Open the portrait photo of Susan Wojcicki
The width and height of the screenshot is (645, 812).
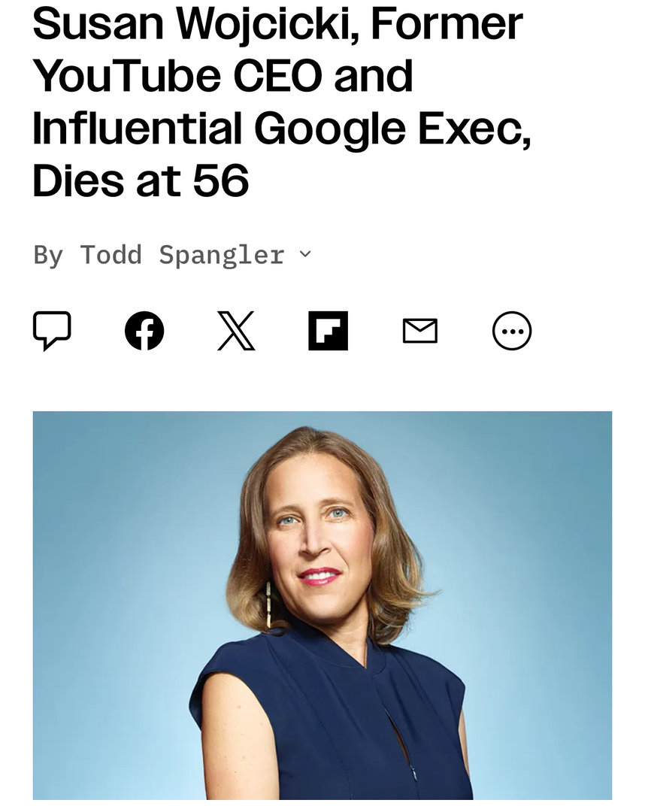[x=322, y=605]
